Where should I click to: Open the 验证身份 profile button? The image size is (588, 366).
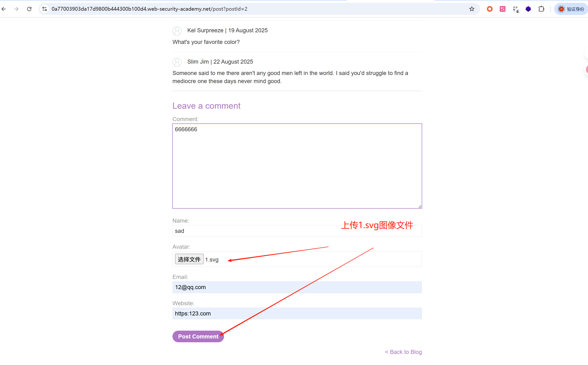pyautogui.click(x=571, y=9)
